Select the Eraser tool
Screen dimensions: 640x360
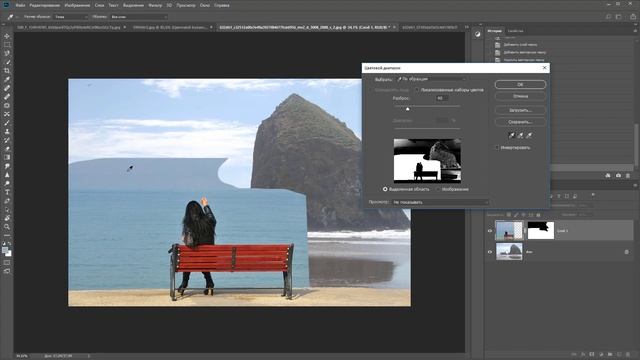pos(7,149)
